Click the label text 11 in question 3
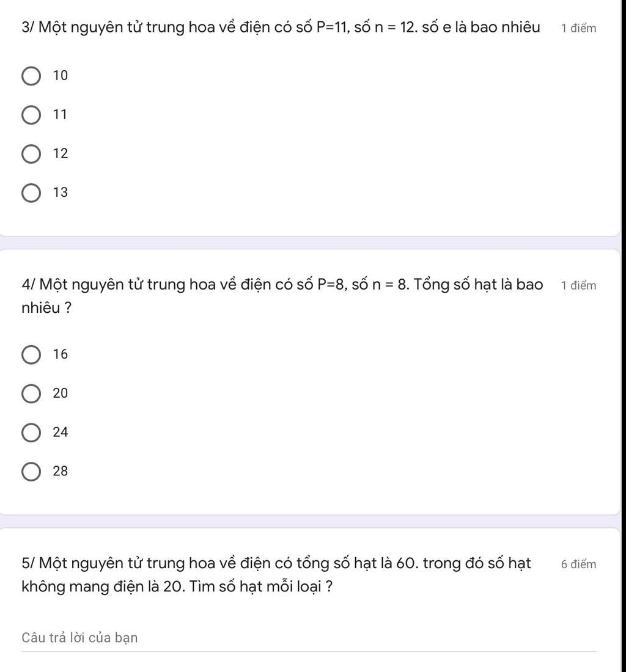Image resolution: width=626 pixels, height=672 pixels. (61, 114)
